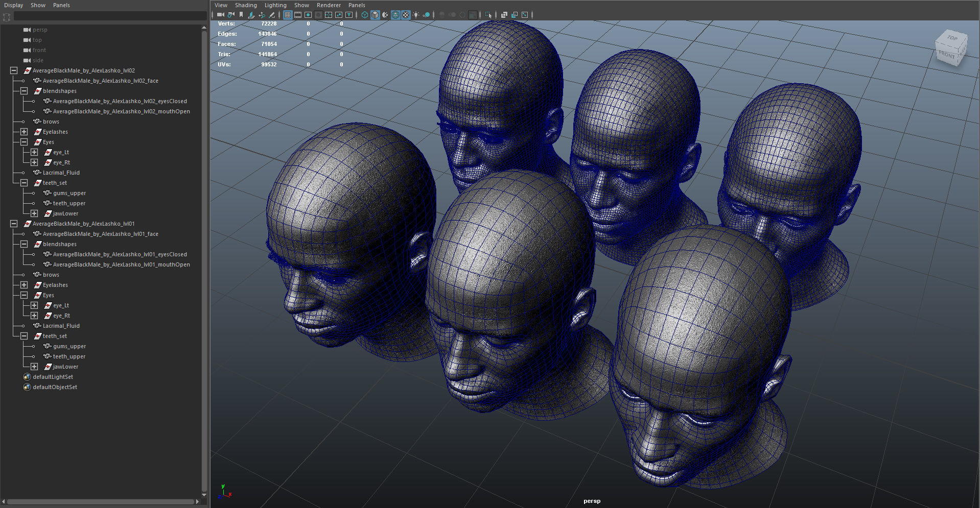Click the X-Ray Active Components icon
Screen dimensions: 980x508
point(515,15)
